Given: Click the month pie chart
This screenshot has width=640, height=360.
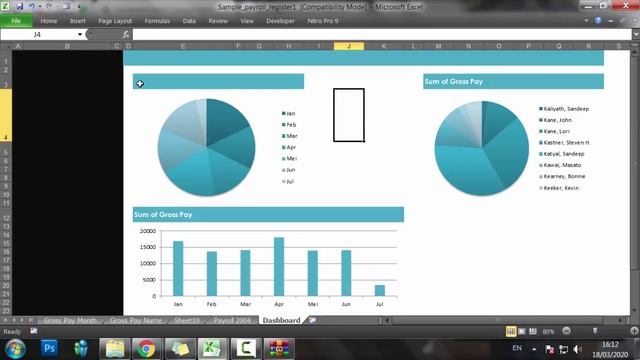Looking at the screenshot, I should pyautogui.click(x=207, y=147).
